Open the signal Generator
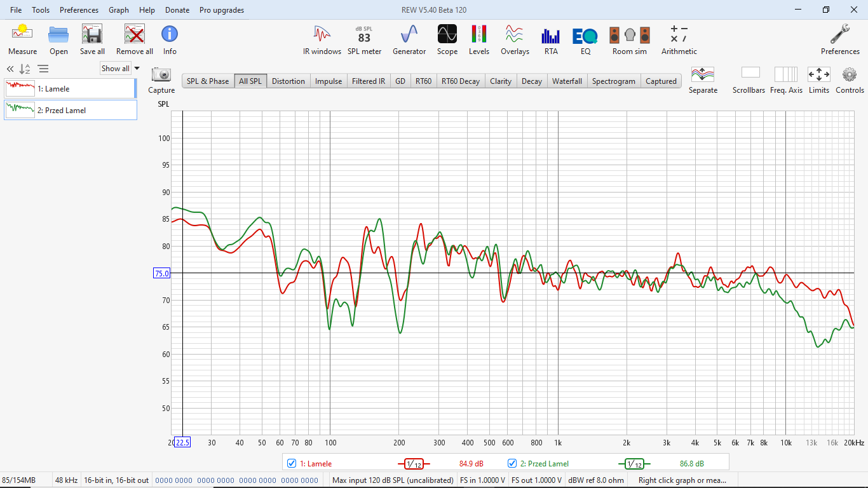Image resolution: width=868 pixels, height=488 pixels. (409, 39)
